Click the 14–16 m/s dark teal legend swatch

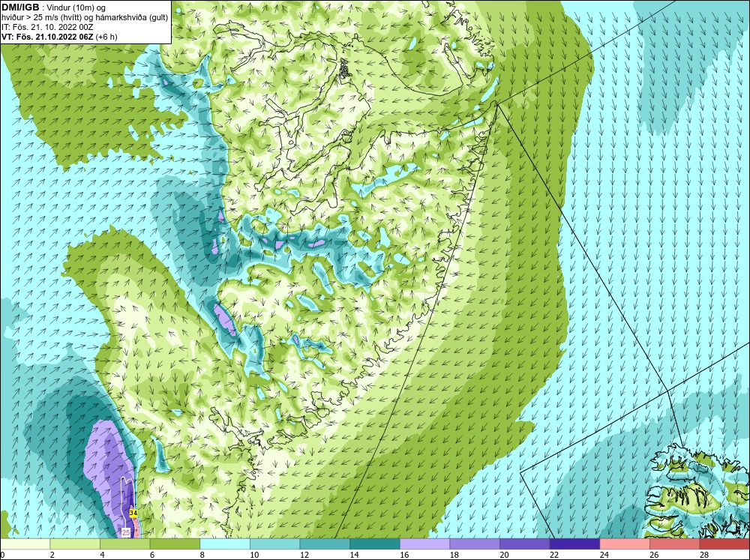click(374, 544)
